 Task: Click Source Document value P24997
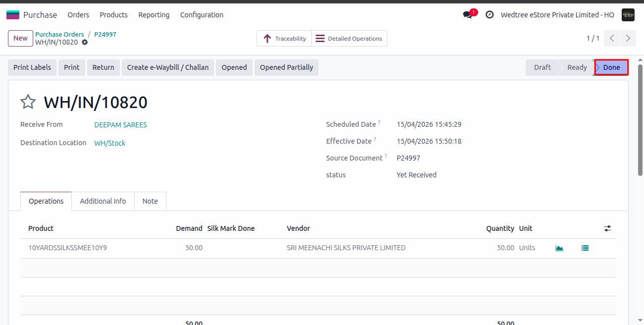[x=409, y=158]
